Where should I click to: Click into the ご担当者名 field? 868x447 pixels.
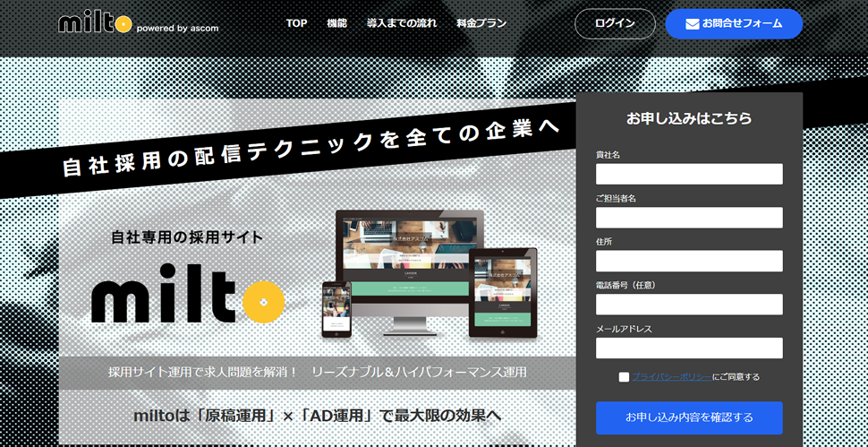tap(689, 218)
